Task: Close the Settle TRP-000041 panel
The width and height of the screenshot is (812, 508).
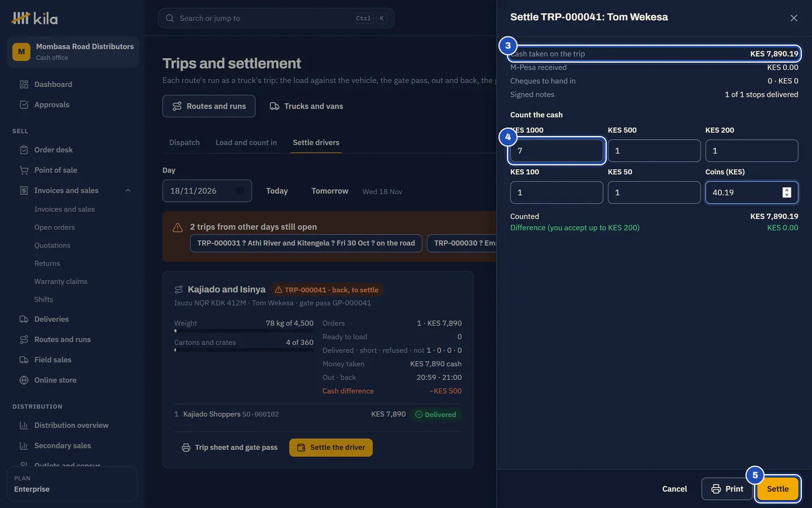Action: pyautogui.click(x=794, y=18)
